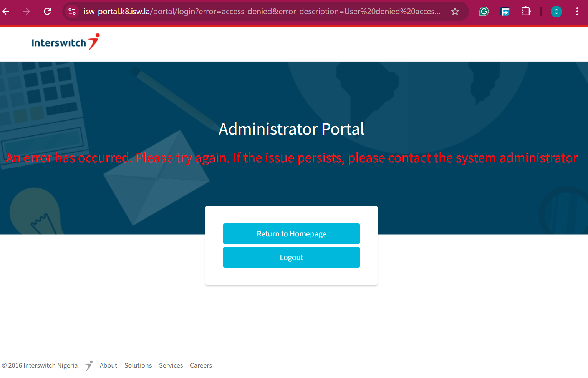This screenshot has width=588, height=378.
Task: Reload the current page
Action: tap(47, 12)
